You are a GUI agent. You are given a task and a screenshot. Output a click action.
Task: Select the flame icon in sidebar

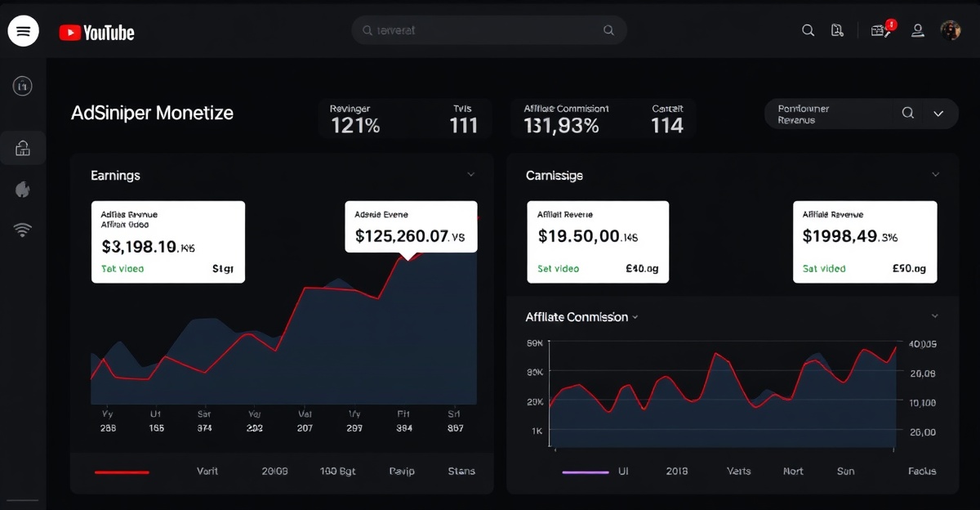point(23,190)
